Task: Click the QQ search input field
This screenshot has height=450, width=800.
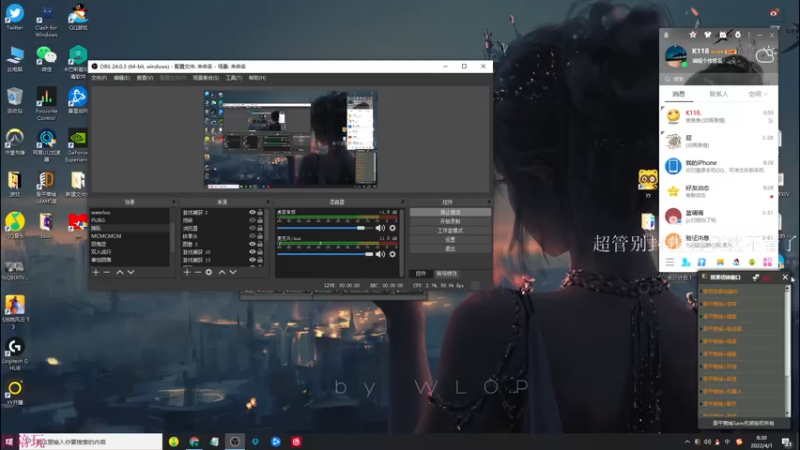Action: point(719,79)
